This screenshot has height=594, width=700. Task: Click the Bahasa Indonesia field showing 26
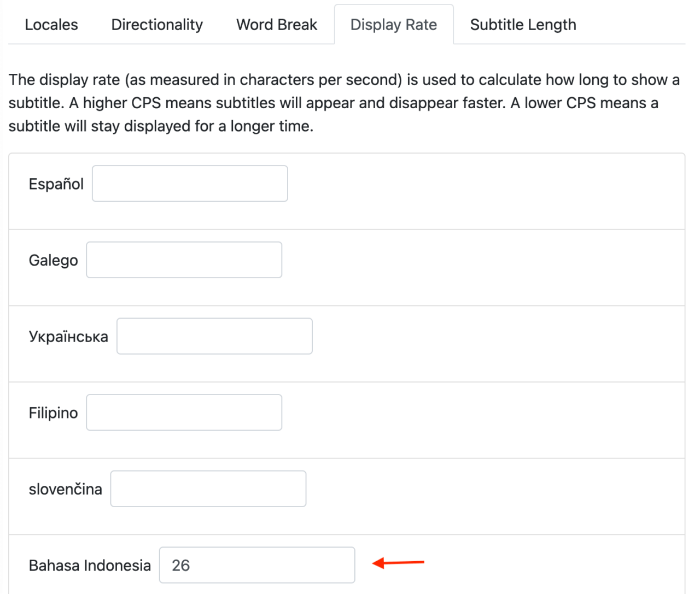257,564
